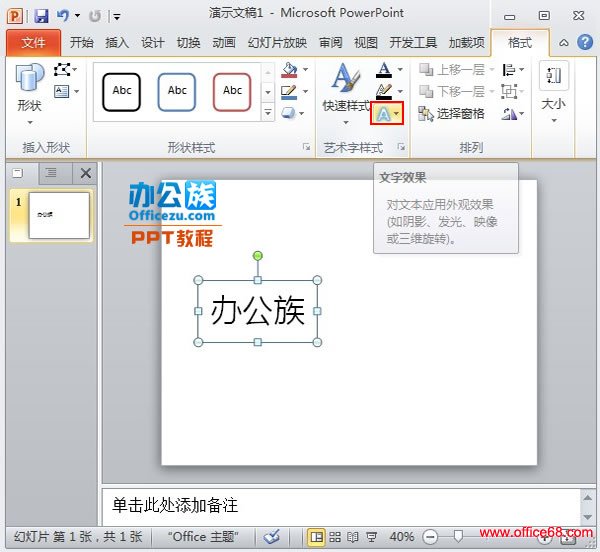Open 形状样式 dialog launcher

coord(307,147)
